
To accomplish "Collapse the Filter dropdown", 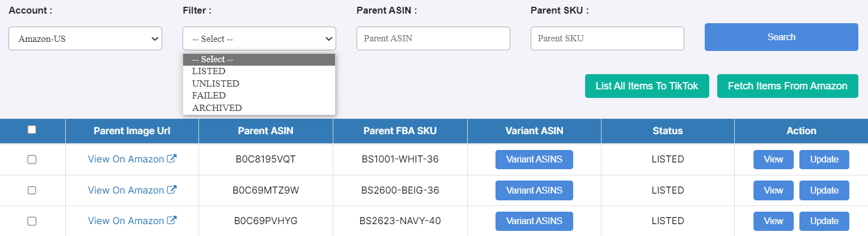I will (x=259, y=38).
